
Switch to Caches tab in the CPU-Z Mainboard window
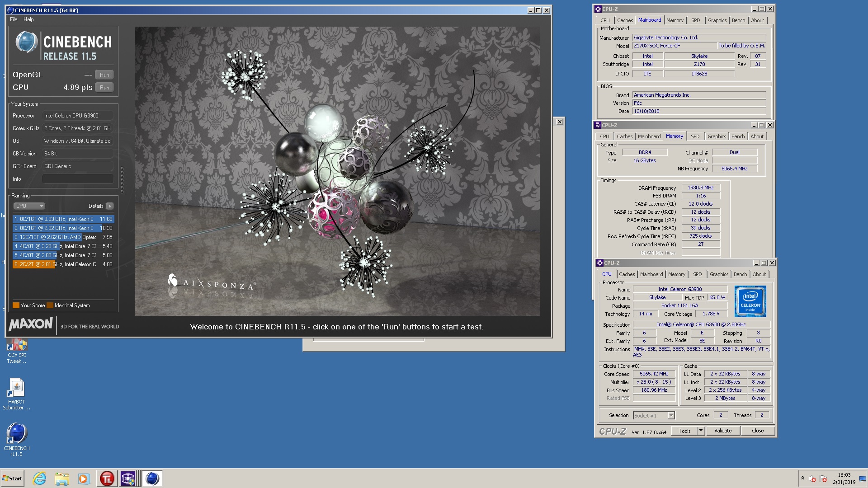(x=625, y=20)
